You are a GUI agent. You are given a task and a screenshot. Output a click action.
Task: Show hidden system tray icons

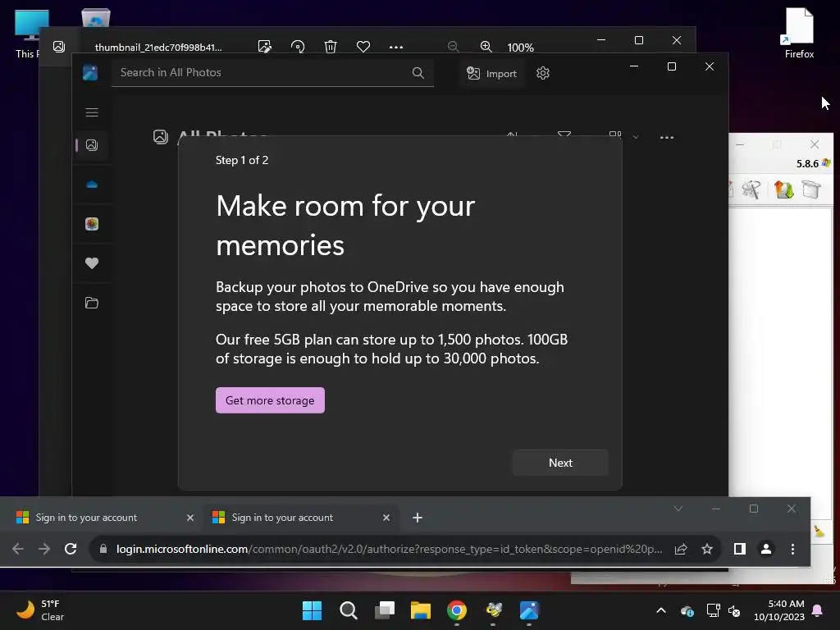click(x=661, y=610)
